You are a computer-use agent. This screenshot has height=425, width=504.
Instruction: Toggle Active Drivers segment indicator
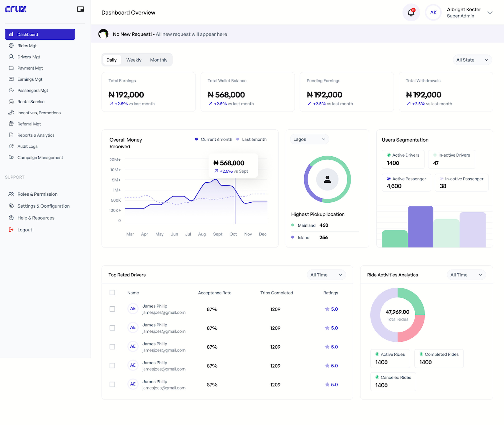389,155
